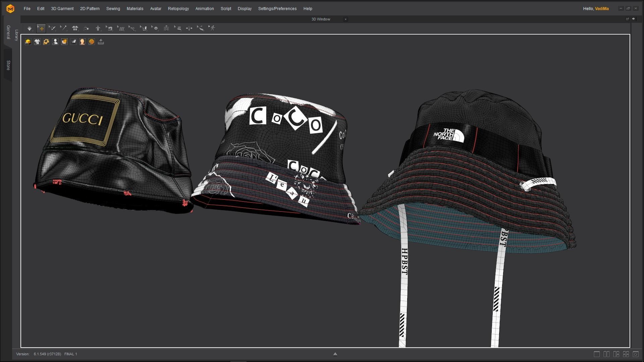Select the Tack on 3D tool
The image size is (644, 362).
pyautogui.click(x=132, y=28)
